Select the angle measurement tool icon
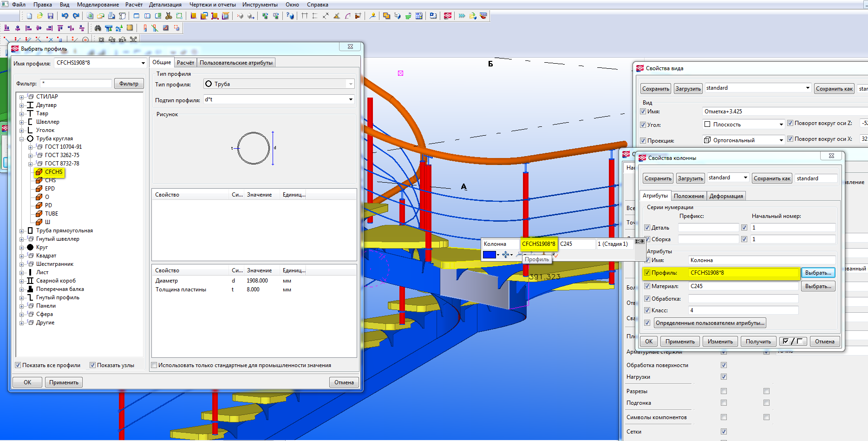This screenshot has height=441, width=868. point(336,16)
